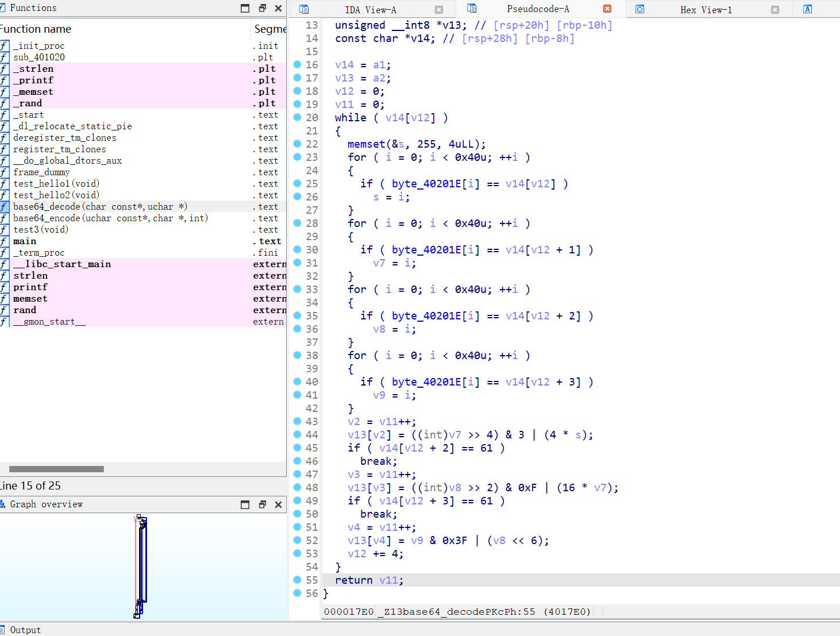Toggle the breakpoint dot beside line 44
Image resolution: width=840 pixels, height=636 pixels.
(x=297, y=434)
